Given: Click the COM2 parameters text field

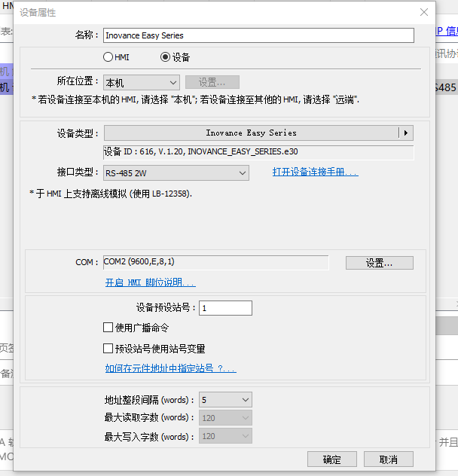Looking at the screenshot, I should (x=215, y=262).
